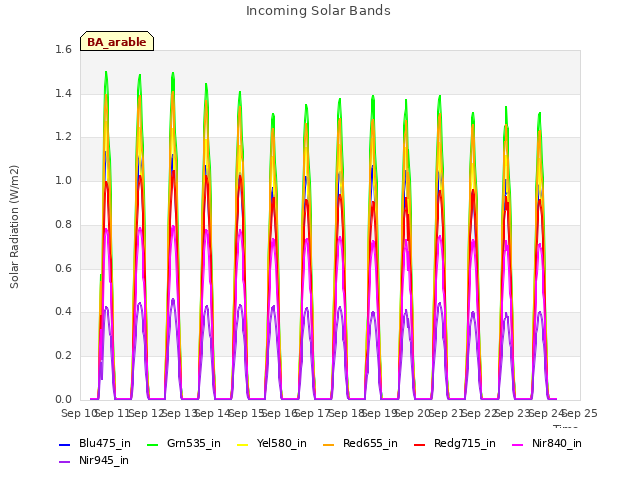
Task: Select the Redg715_in legend label
Action: pos(465,443)
